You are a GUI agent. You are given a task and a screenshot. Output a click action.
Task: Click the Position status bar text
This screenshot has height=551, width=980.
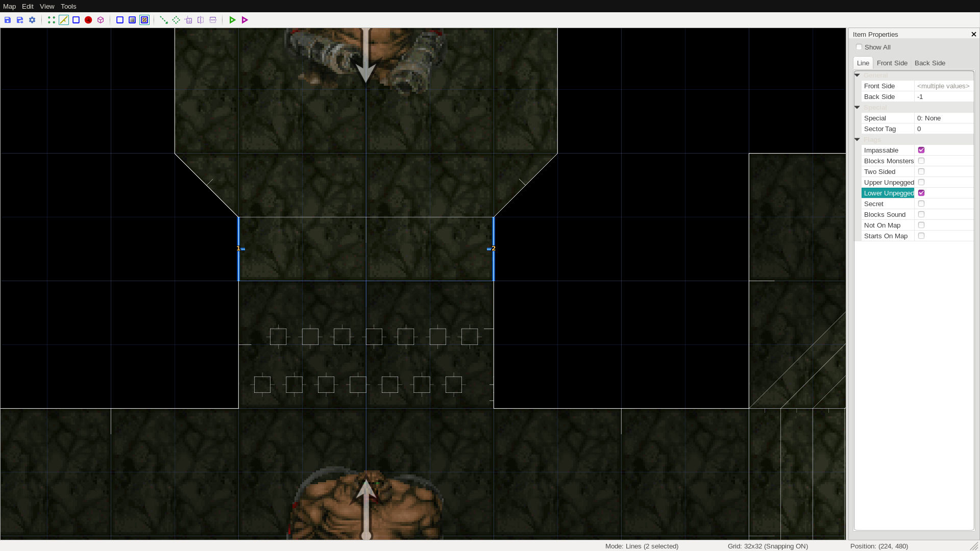click(x=879, y=546)
